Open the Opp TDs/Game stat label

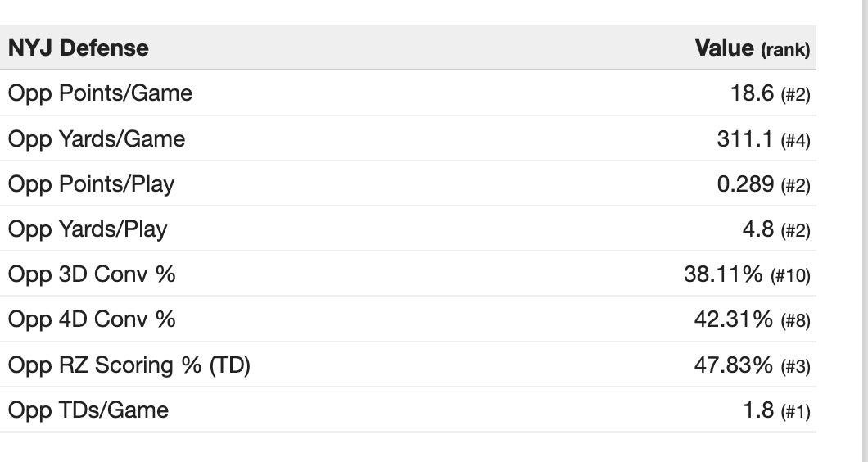click(x=88, y=410)
